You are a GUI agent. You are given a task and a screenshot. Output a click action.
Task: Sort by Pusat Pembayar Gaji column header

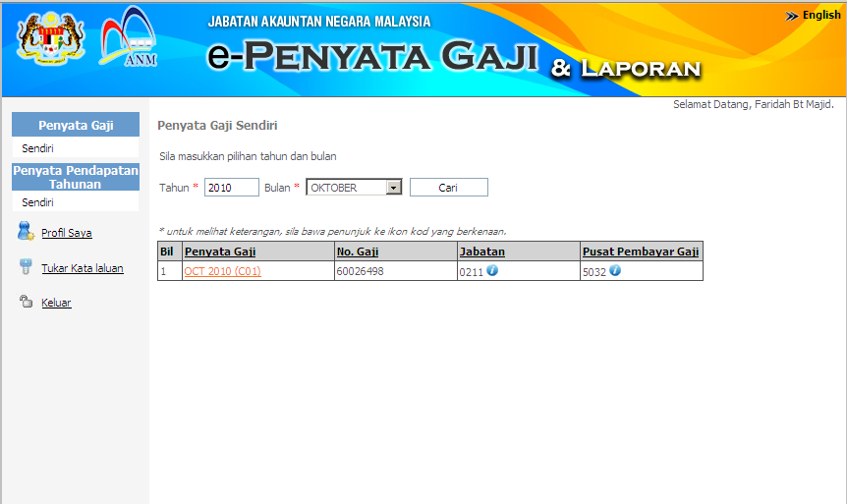click(641, 252)
